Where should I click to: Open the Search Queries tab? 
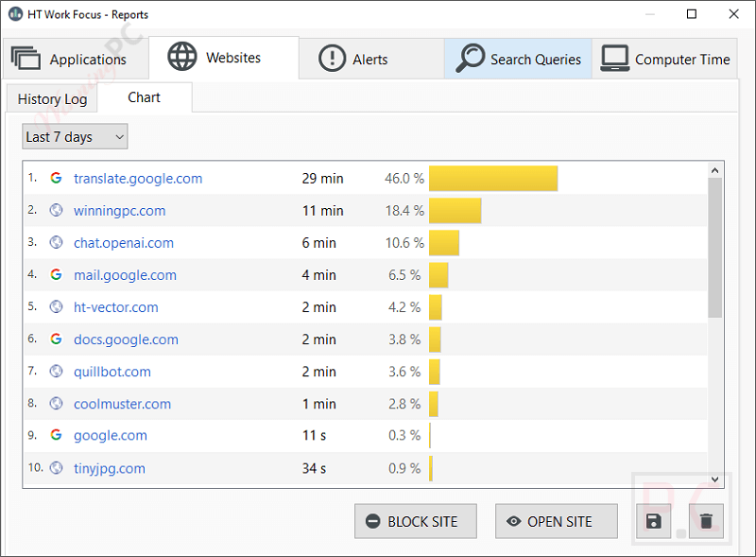click(x=518, y=59)
